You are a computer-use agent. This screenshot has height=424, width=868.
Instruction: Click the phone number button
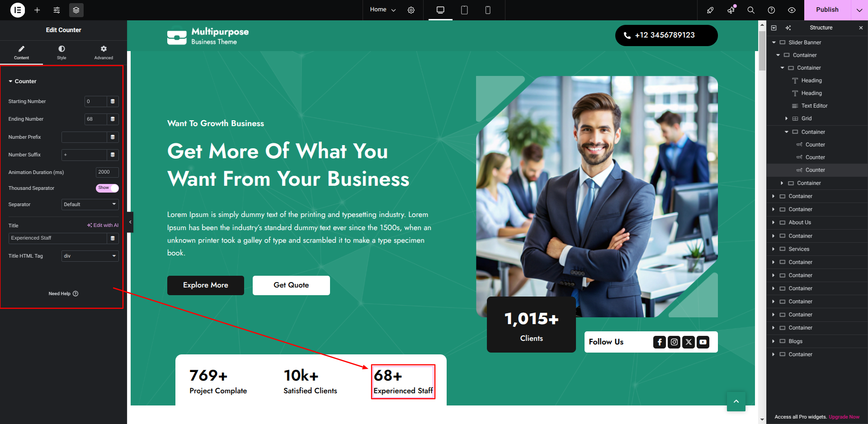[x=666, y=35]
